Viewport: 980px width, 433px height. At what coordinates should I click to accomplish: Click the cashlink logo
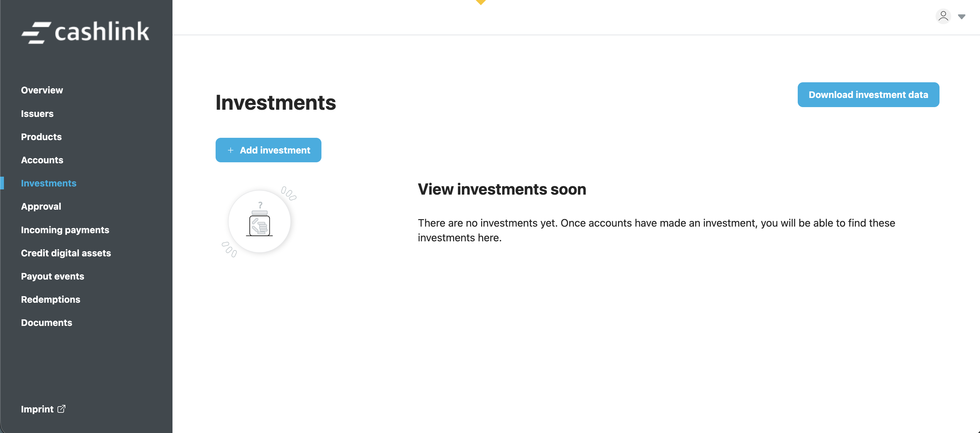click(x=85, y=32)
